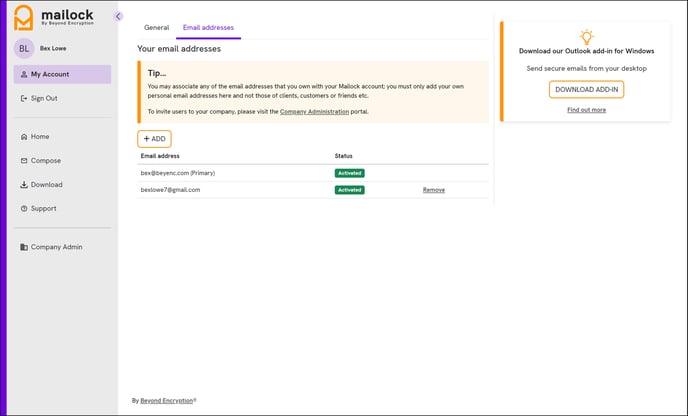Go to Home in the sidebar

[x=62, y=136]
